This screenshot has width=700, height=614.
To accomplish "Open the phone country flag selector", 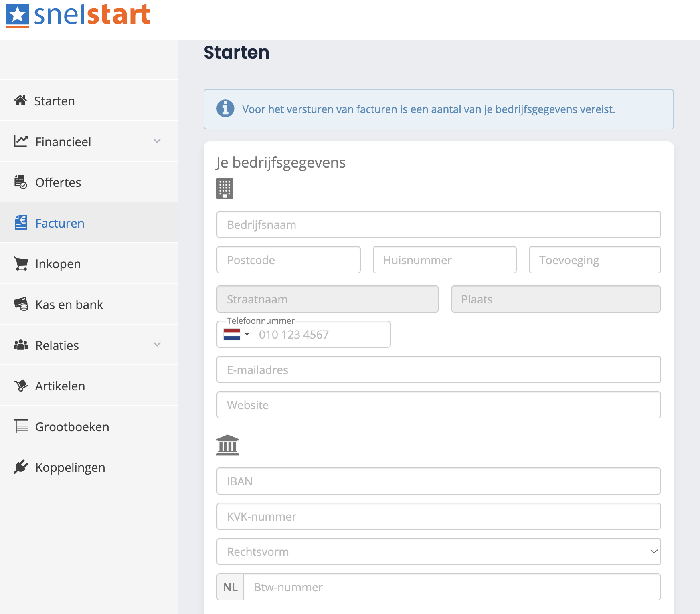I will (x=236, y=334).
